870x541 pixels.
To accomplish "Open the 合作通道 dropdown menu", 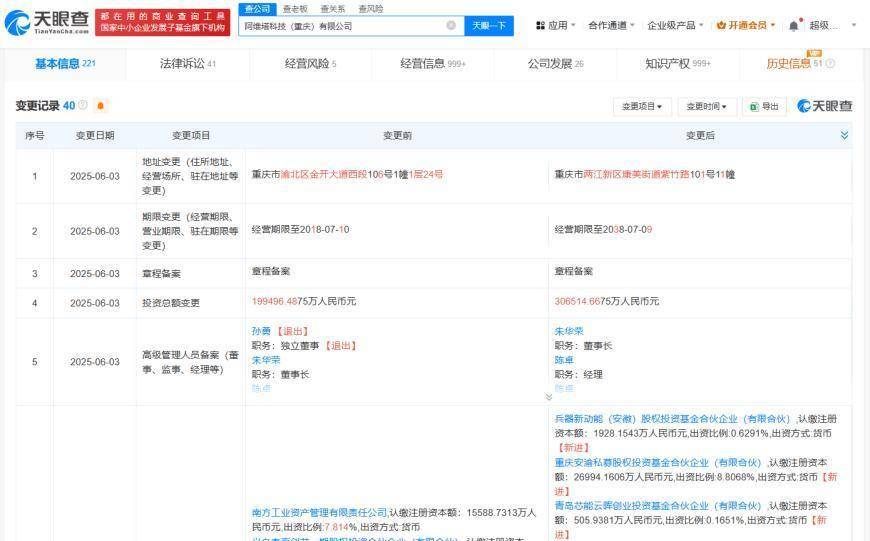I will click(611, 26).
